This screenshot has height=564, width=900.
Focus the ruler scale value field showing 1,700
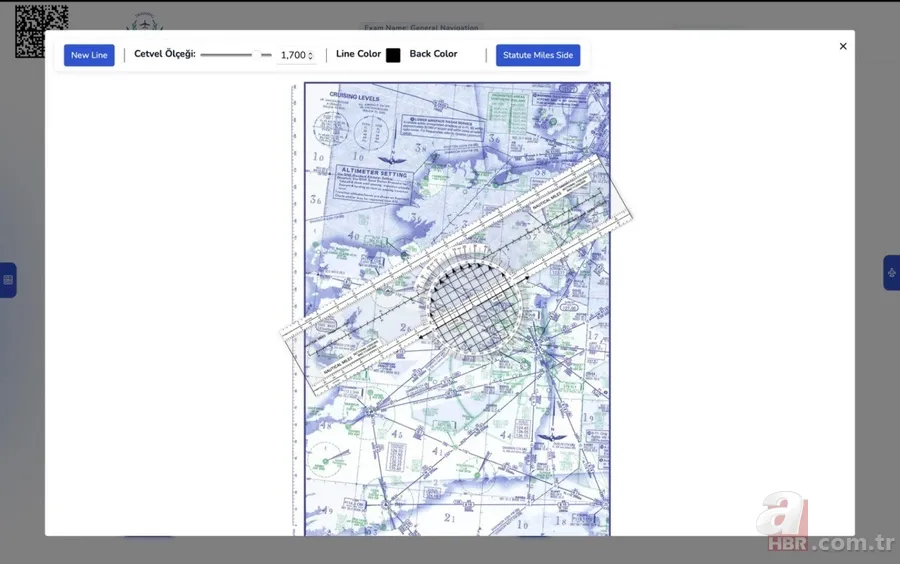tap(291, 55)
